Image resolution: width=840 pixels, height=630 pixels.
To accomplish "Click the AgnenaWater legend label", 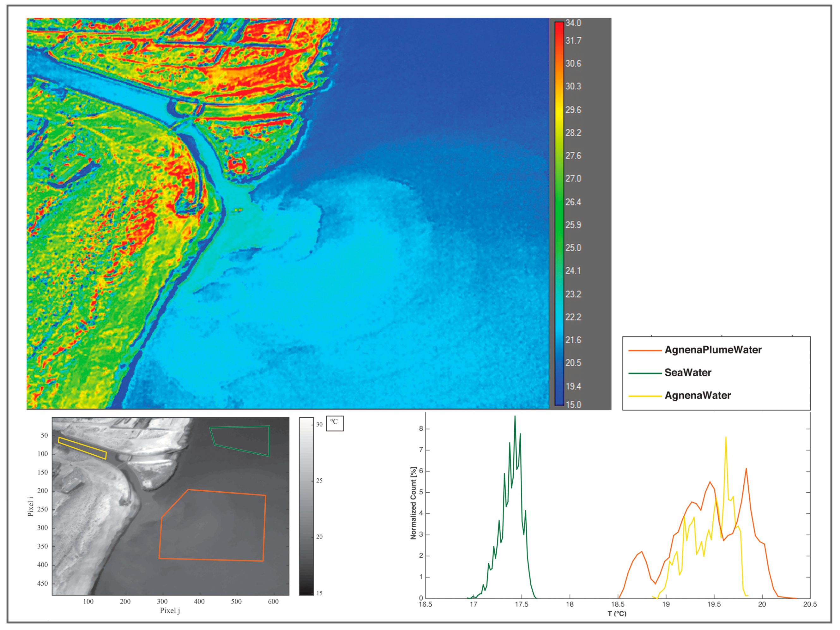I will [x=698, y=395].
